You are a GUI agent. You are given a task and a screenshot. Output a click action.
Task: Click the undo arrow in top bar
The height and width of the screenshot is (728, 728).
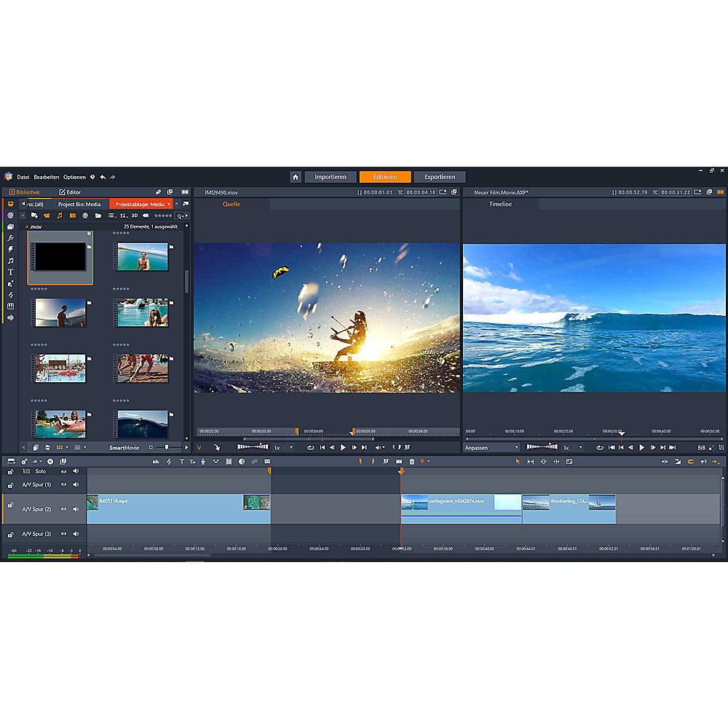(103, 177)
